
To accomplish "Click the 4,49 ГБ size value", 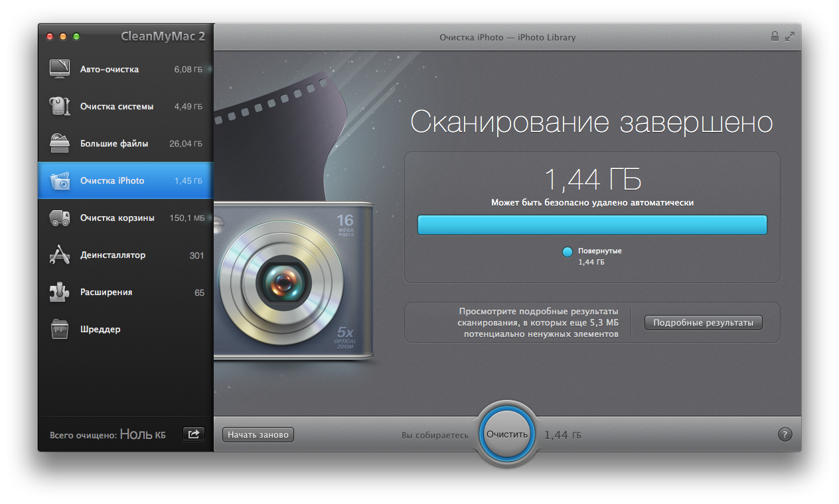I will pos(189,106).
